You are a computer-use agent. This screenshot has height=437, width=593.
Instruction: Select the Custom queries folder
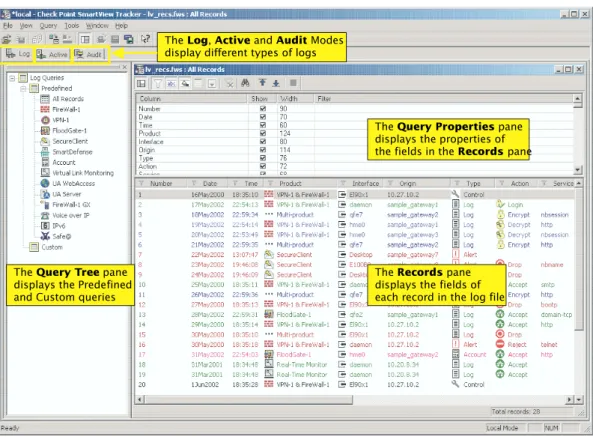point(52,247)
